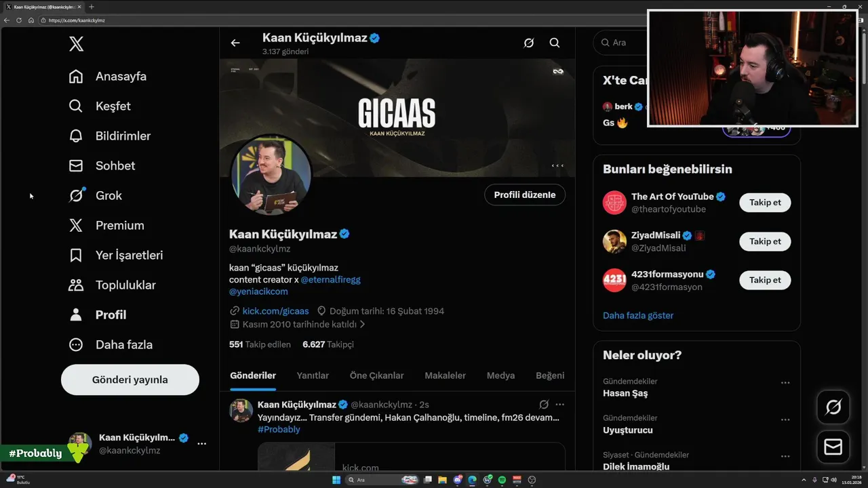Open the Uyuşturucu trending topic
This screenshot has width=868, height=488.
628,430
